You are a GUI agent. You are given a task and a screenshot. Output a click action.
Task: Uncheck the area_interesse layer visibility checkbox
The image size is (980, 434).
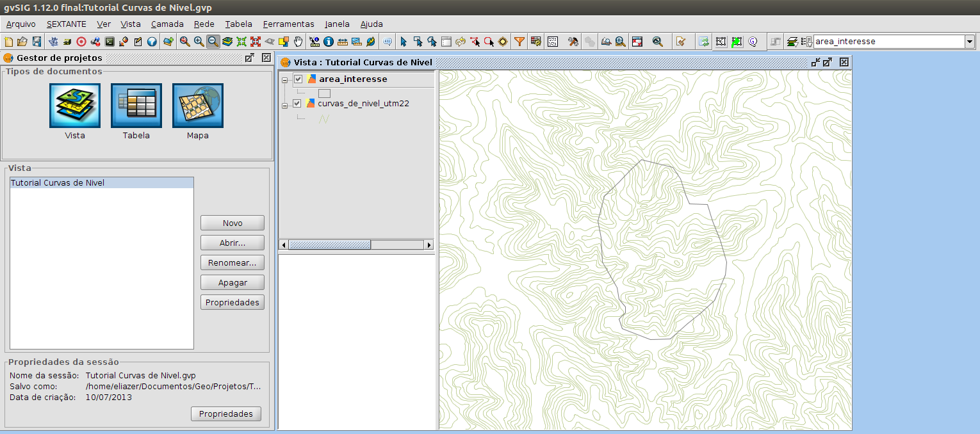(x=297, y=79)
